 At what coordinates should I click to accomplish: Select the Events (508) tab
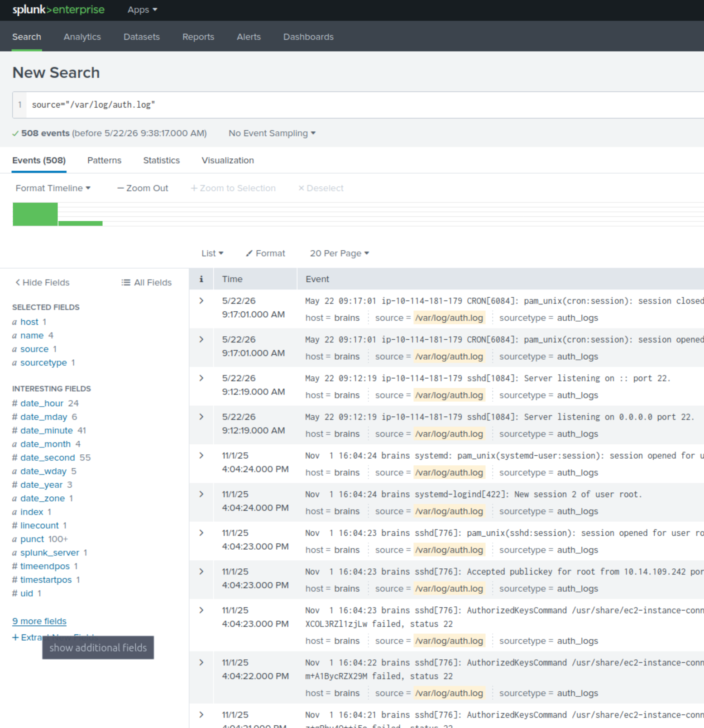[x=39, y=160]
